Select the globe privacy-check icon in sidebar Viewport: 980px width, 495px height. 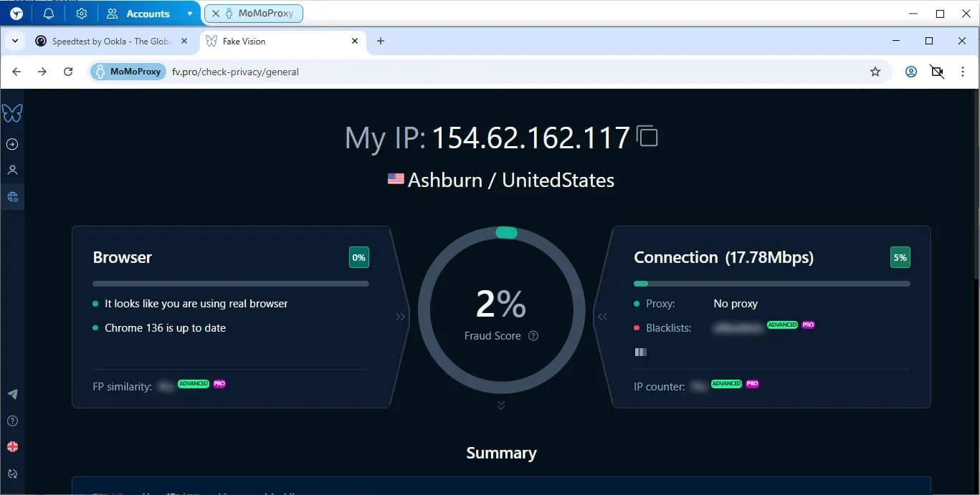(12, 196)
